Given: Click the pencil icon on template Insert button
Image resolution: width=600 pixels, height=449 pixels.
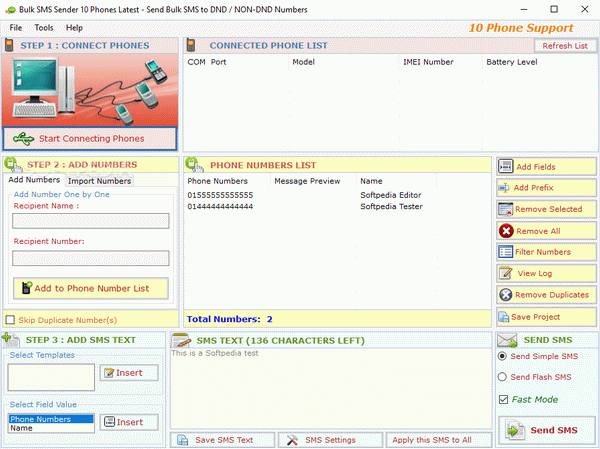Looking at the screenshot, I should pyautogui.click(x=109, y=373).
